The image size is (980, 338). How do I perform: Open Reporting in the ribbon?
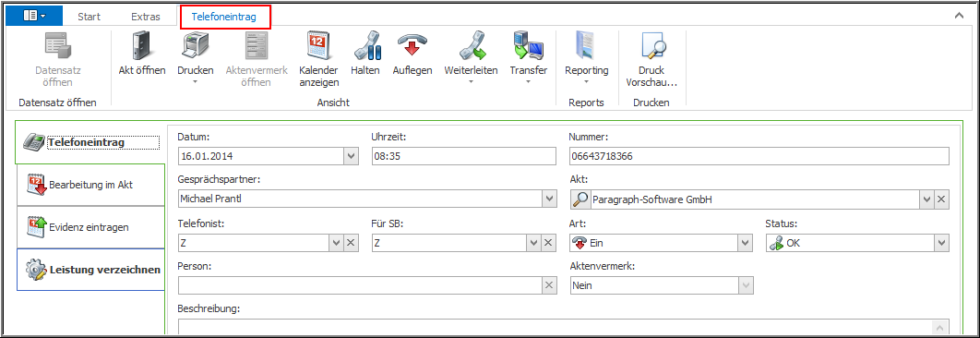coord(586,57)
